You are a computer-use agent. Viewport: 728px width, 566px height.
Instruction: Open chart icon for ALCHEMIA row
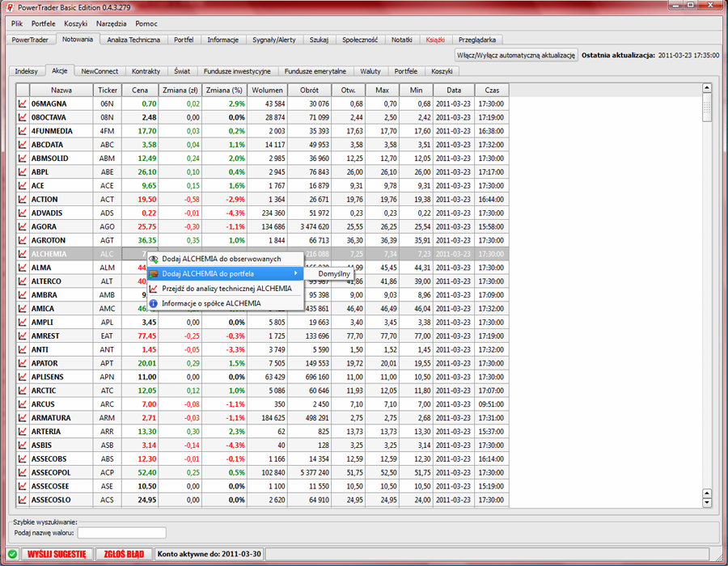coord(23,254)
